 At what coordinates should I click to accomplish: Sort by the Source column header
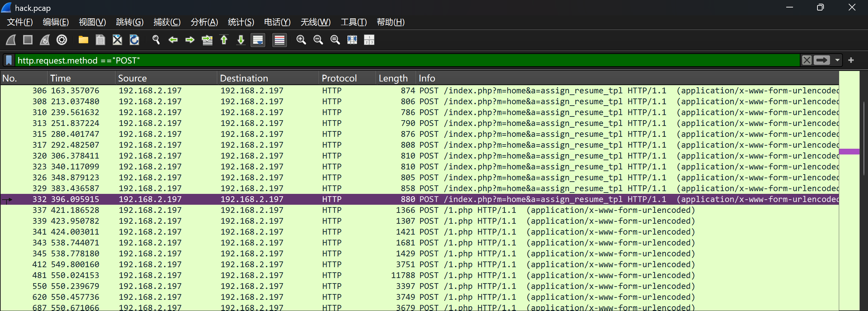pos(166,78)
